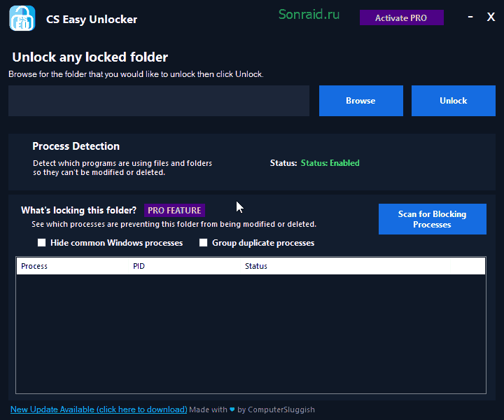Minimize the CS Easy Unlocker window
The height and width of the screenshot is (420, 504).
point(470,17)
